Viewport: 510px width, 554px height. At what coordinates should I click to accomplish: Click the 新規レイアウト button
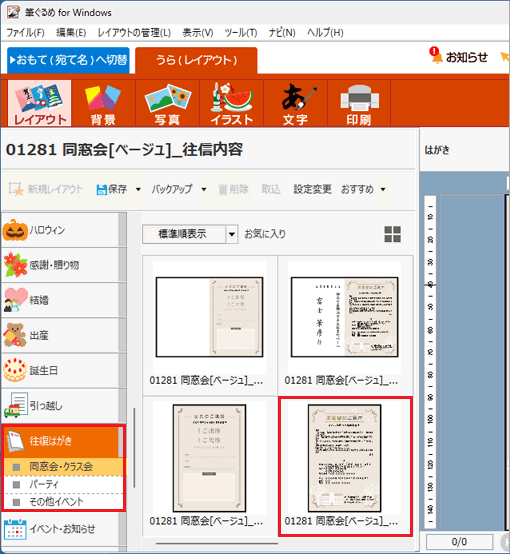click(x=45, y=189)
